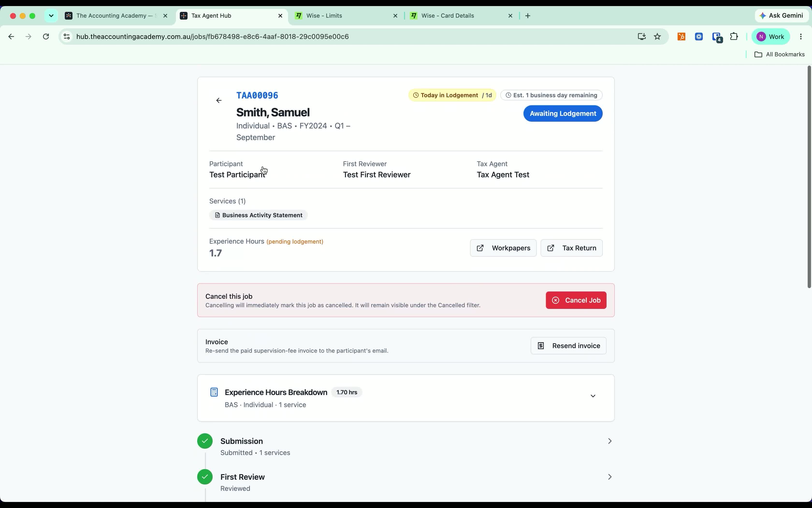This screenshot has height=508, width=812.
Task: Navigate forward in browser history
Action: (x=29, y=37)
